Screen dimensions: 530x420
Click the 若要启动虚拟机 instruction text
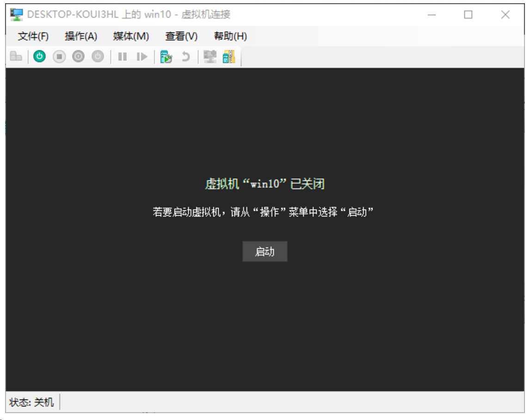(263, 212)
